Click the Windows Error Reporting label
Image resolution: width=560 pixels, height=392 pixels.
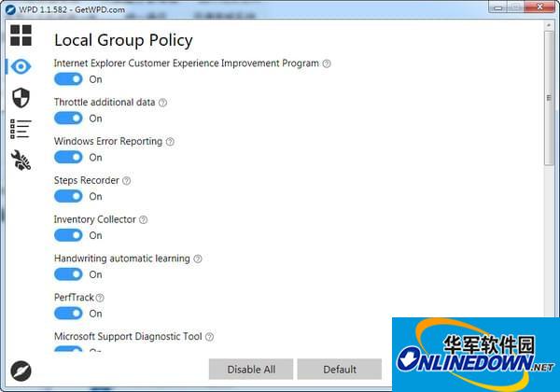tap(108, 141)
